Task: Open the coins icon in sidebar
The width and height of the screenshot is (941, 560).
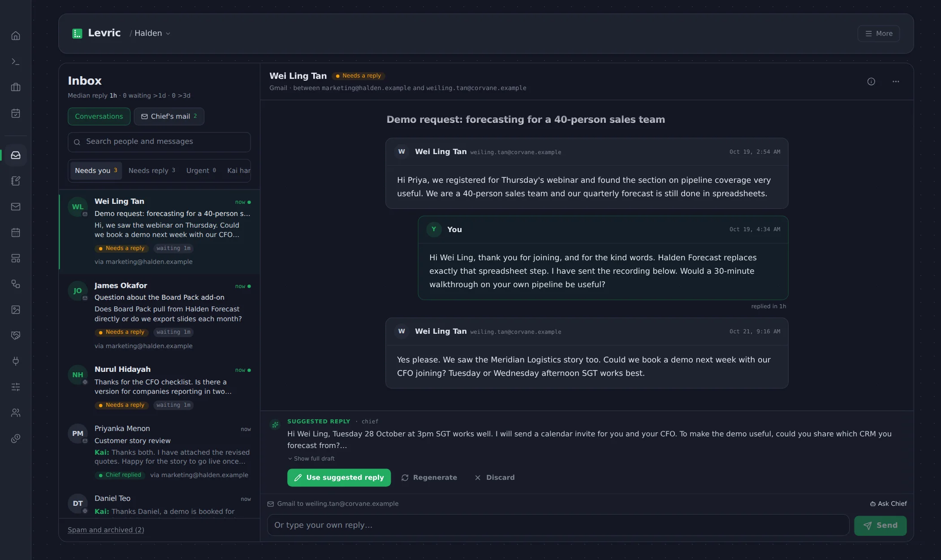Action: (x=16, y=438)
